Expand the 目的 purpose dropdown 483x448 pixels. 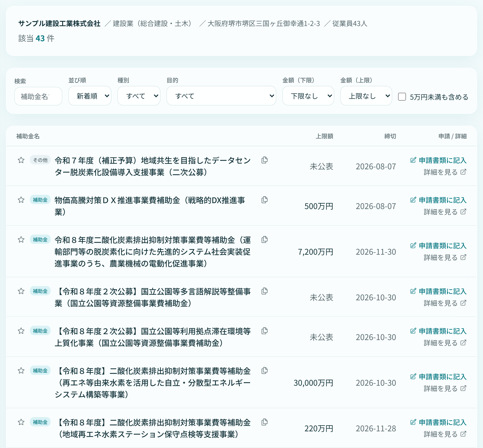221,96
